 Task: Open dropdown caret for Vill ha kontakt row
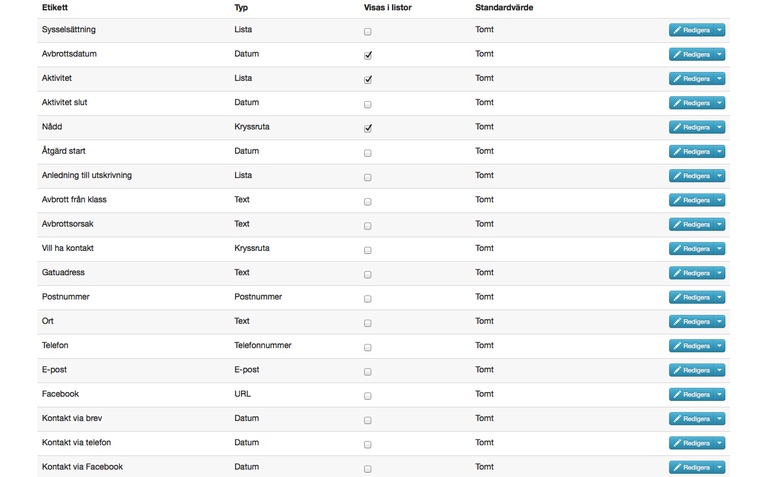pos(719,249)
